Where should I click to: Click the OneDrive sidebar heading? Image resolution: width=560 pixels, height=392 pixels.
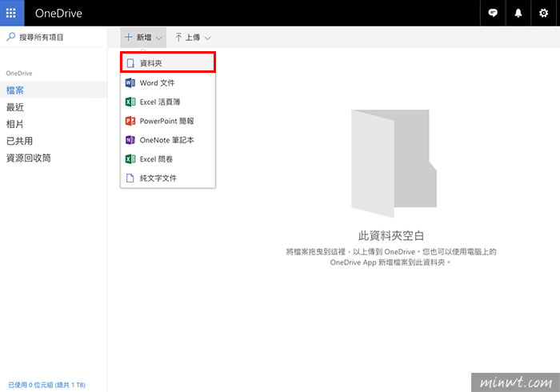(x=19, y=73)
